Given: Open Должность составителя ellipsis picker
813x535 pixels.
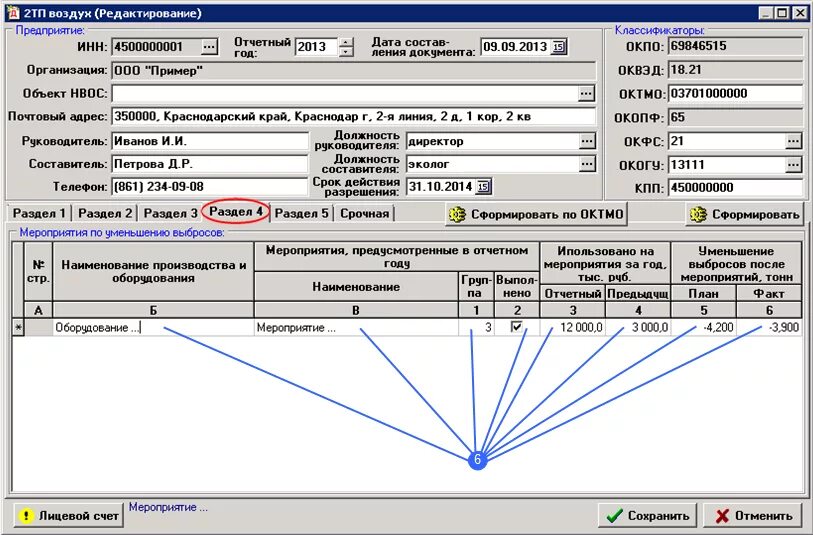Looking at the screenshot, I should [586, 164].
